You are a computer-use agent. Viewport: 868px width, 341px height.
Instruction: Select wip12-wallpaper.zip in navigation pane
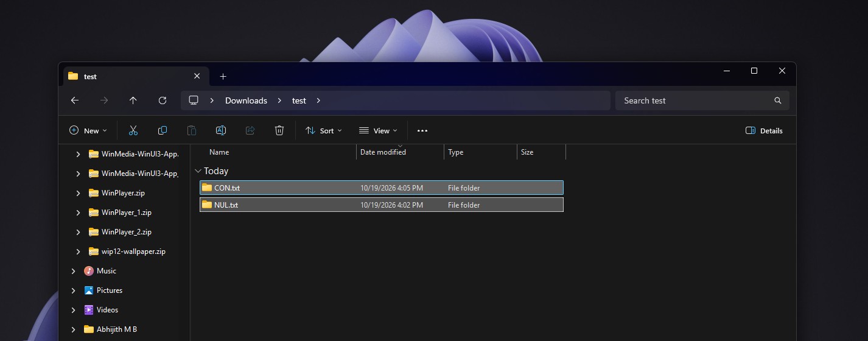[x=133, y=251]
